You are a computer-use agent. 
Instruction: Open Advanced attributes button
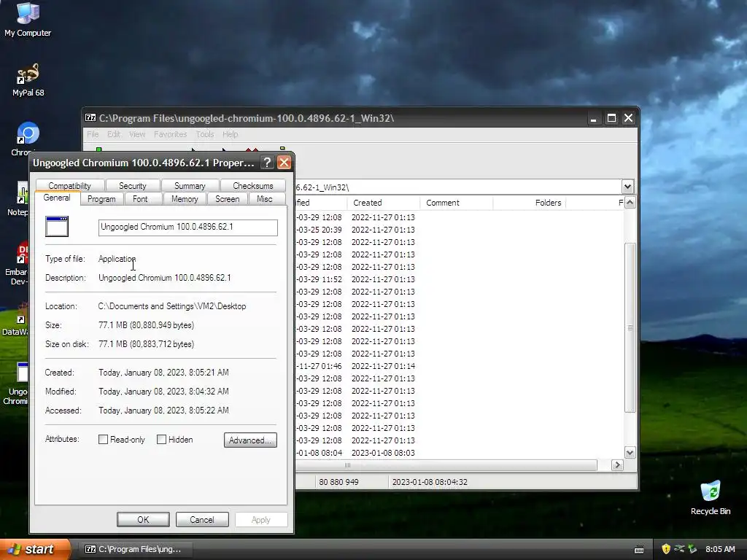pos(250,440)
